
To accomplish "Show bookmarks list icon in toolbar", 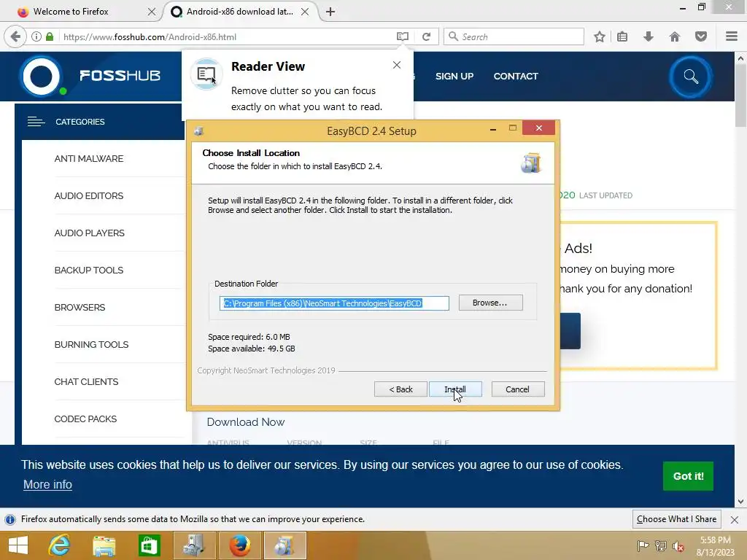I will click(622, 36).
